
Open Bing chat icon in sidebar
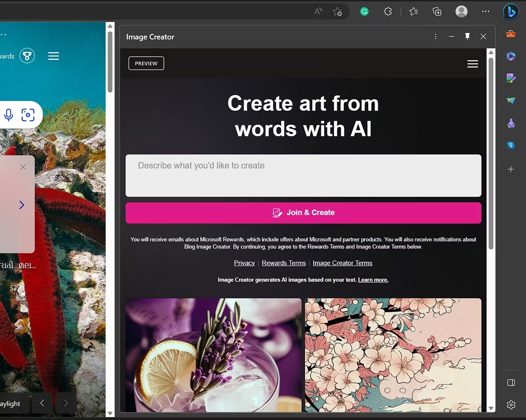coord(511,11)
